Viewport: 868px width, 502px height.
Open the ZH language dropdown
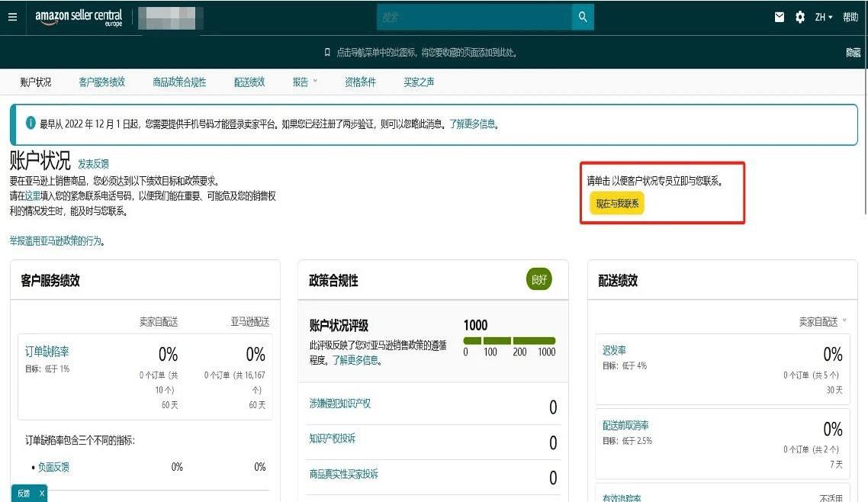823,16
